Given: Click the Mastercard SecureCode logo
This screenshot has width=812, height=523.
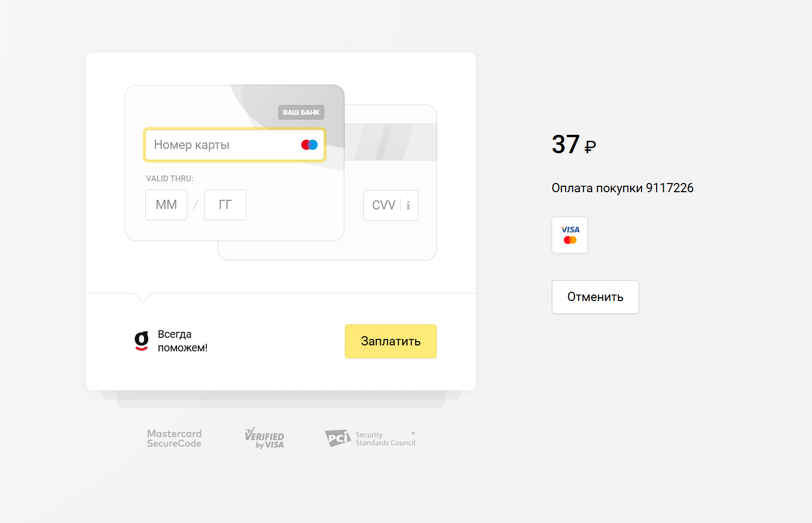Looking at the screenshot, I should click(174, 439).
